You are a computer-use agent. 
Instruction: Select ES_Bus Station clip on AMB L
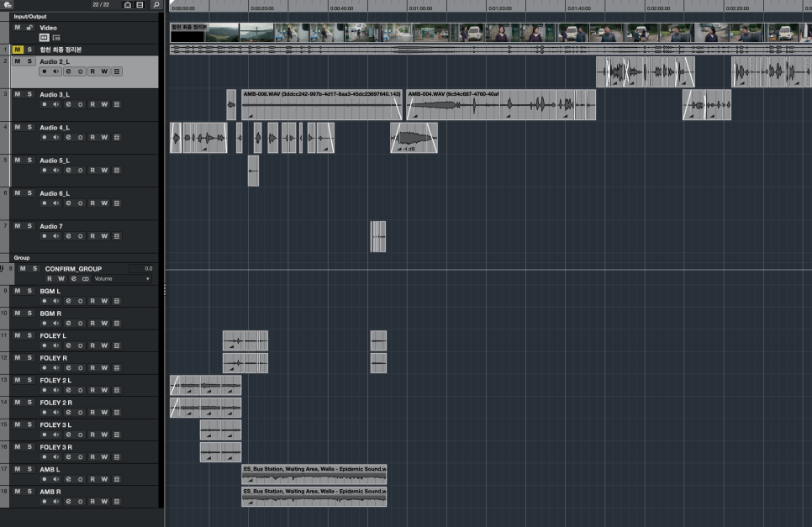click(x=314, y=474)
